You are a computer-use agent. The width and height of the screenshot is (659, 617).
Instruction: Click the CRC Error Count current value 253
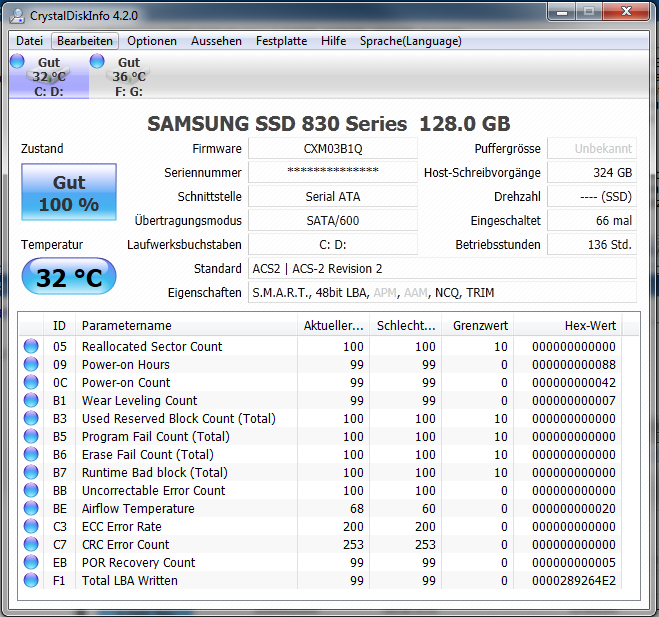353,544
